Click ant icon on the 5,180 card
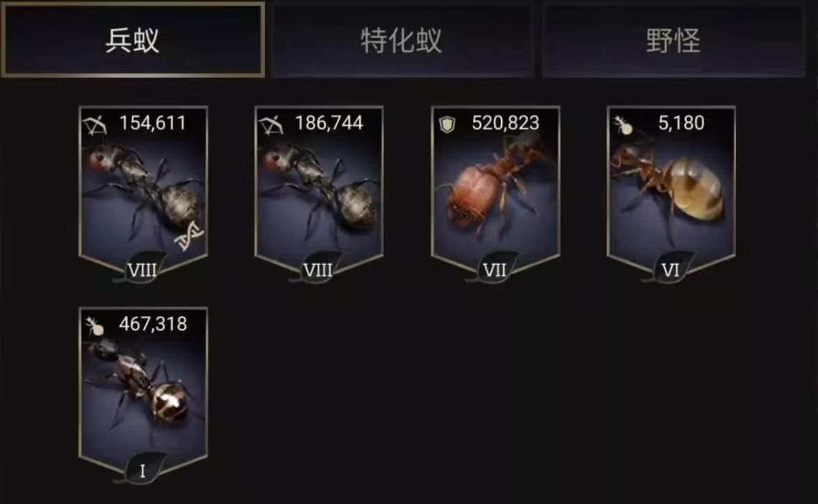Viewport: 818px width, 504px height. pos(623,125)
